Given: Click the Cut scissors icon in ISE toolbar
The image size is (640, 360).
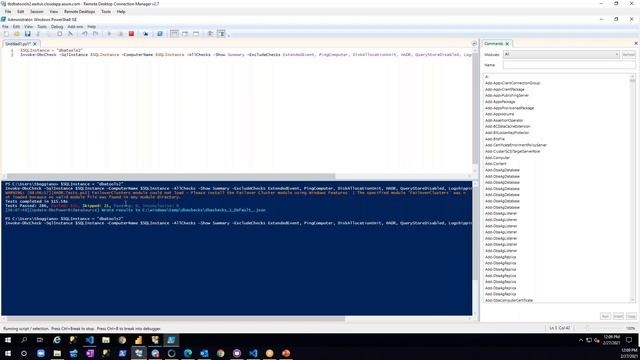Looking at the screenshot, I should tap(38, 34).
